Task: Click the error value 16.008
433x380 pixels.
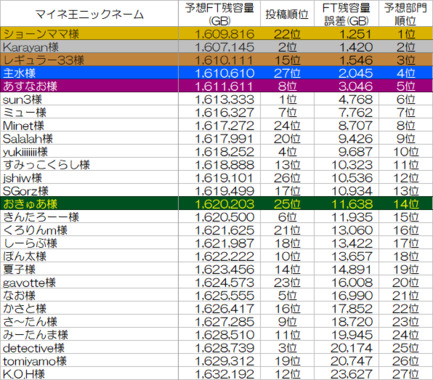Action: 352,283
